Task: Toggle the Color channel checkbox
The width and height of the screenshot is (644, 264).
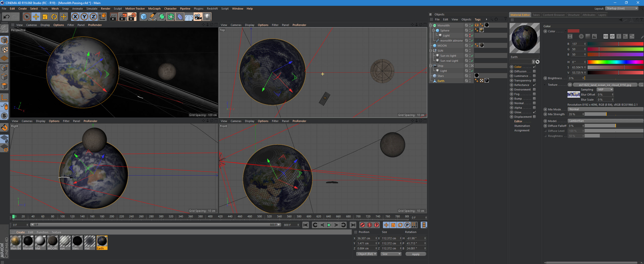Action: (534, 67)
